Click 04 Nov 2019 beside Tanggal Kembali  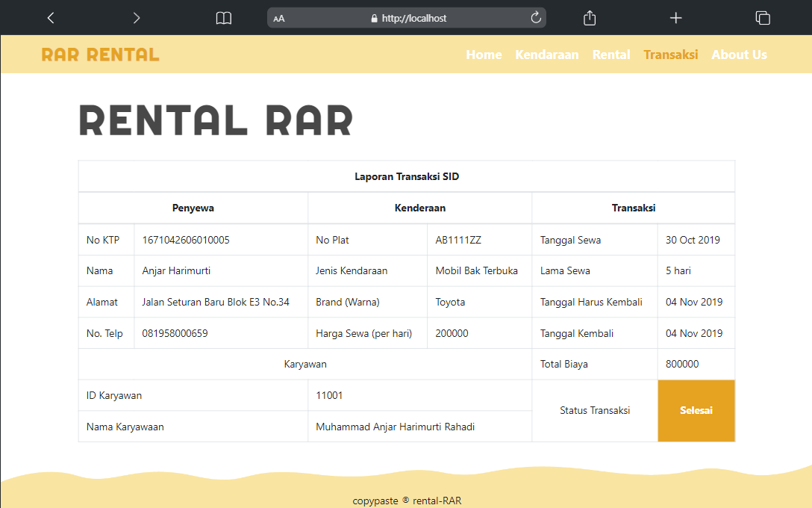(694, 333)
